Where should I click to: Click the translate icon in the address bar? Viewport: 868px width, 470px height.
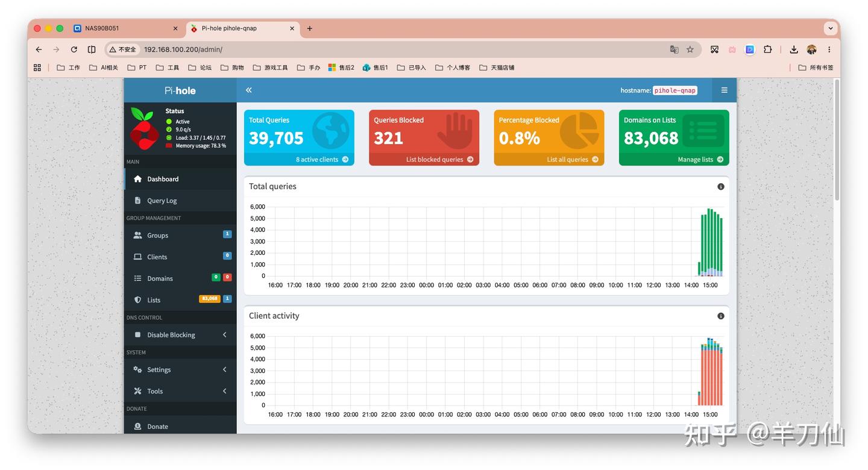click(x=674, y=49)
